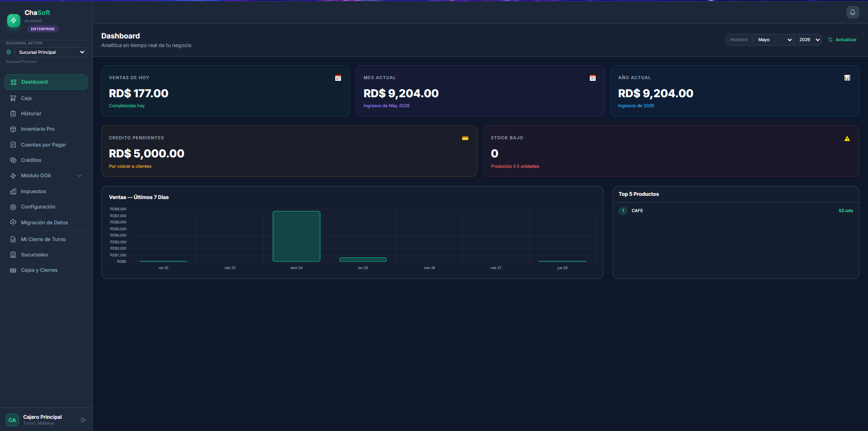Open Sucursales section
This screenshot has width=868, height=431.
click(x=46, y=255)
